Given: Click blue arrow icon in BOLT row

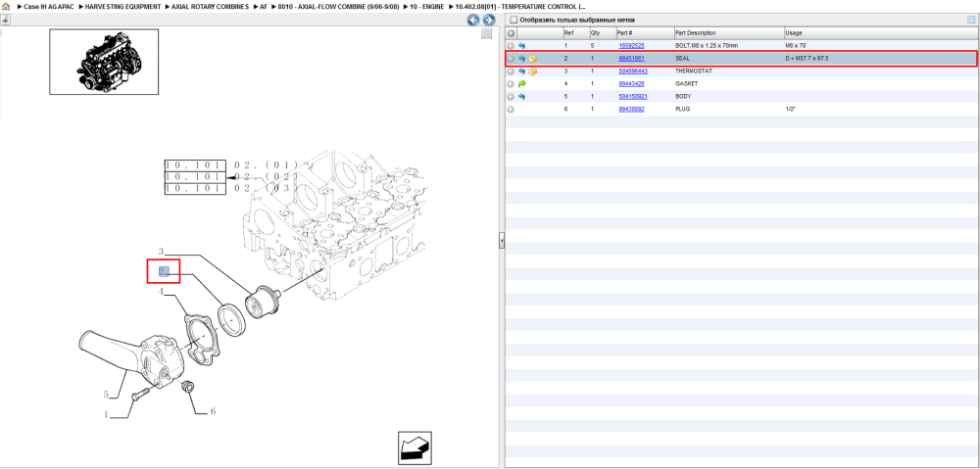Looking at the screenshot, I should tap(522, 46).
